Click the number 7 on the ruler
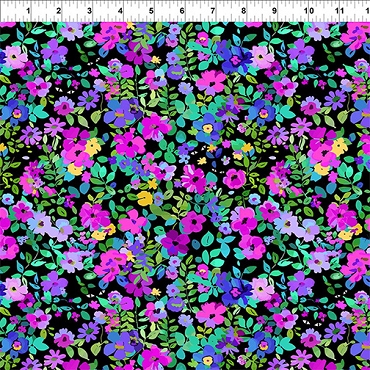 click(x=213, y=11)
